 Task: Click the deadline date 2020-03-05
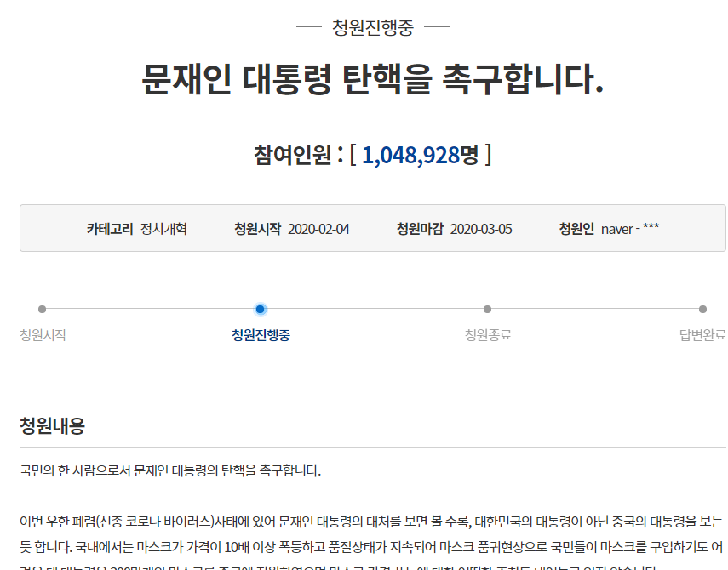click(x=481, y=229)
